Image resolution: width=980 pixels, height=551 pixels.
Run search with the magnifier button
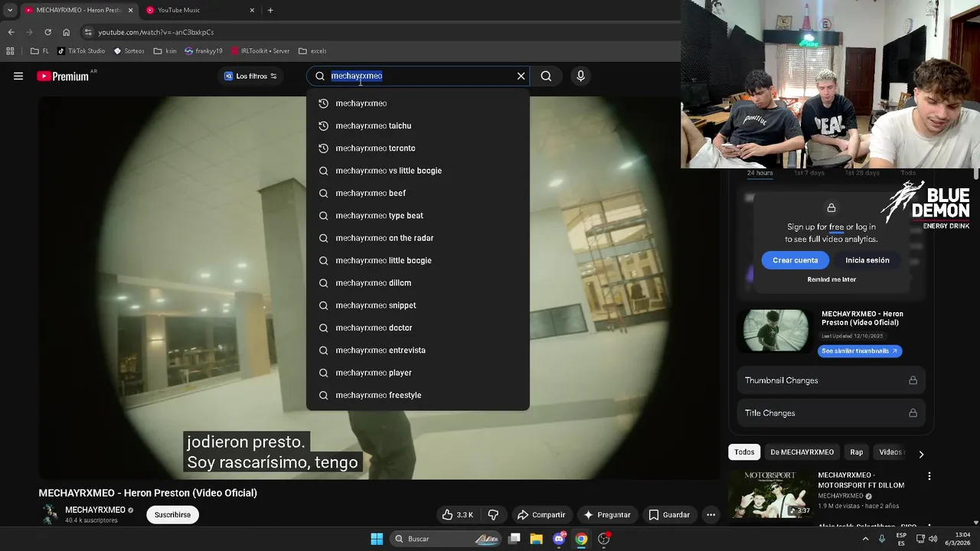point(546,76)
